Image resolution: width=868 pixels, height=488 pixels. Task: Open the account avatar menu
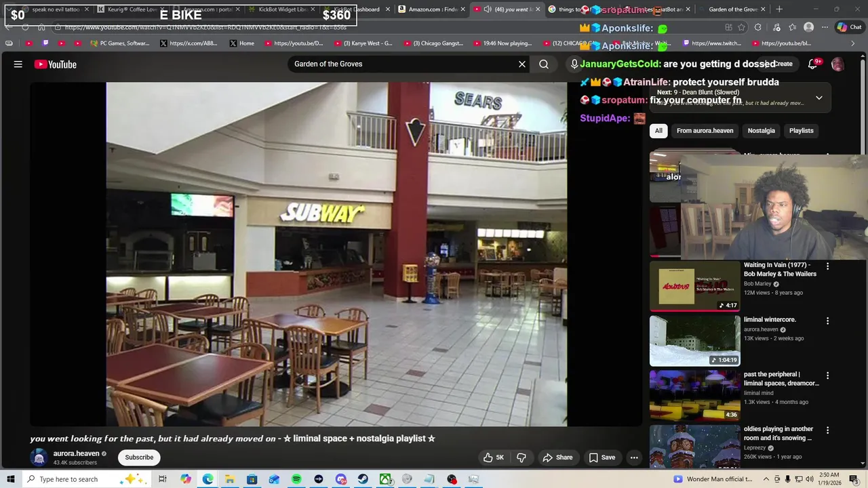point(837,64)
